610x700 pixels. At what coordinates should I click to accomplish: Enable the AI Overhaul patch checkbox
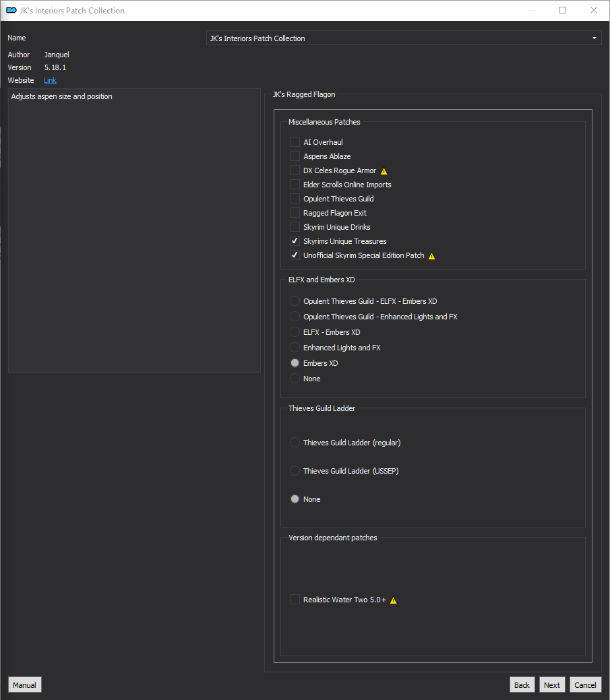pyautogui.click(x=295, y=142)
